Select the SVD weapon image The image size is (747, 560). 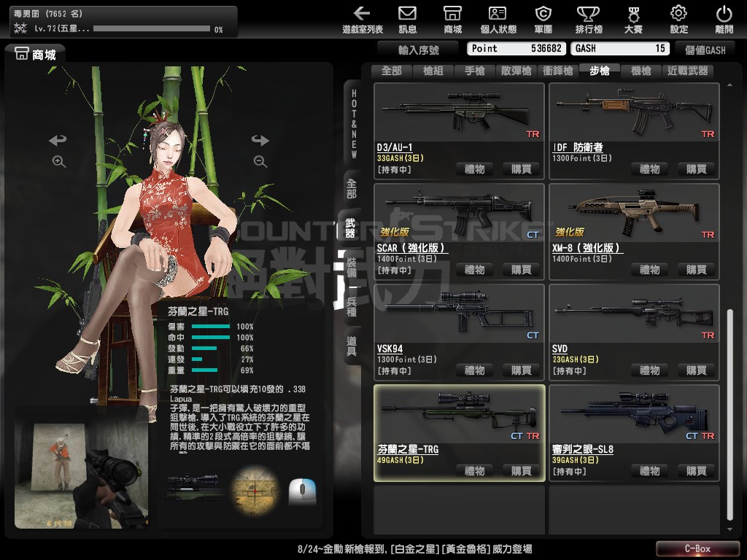tap(634, 314)
